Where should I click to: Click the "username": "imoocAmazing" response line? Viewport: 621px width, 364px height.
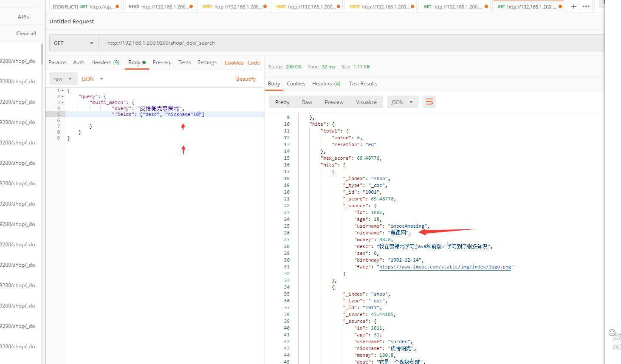click(392, 226)
